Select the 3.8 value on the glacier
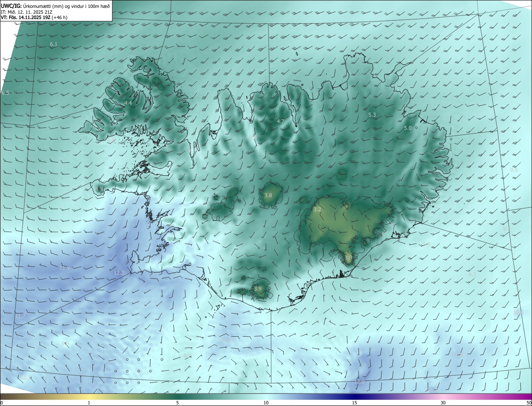 click(x=268, y=196)
